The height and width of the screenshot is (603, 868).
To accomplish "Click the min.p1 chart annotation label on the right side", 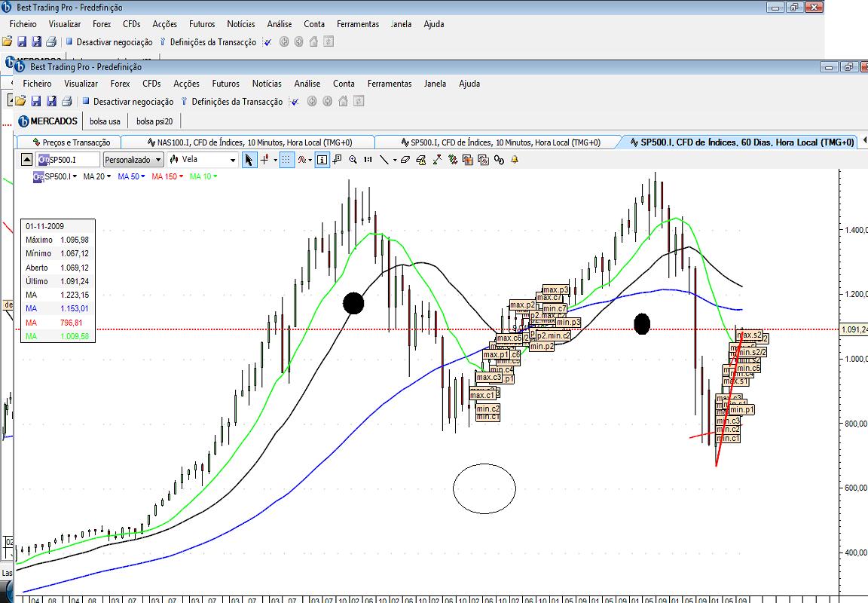I will tap(741, 410).
